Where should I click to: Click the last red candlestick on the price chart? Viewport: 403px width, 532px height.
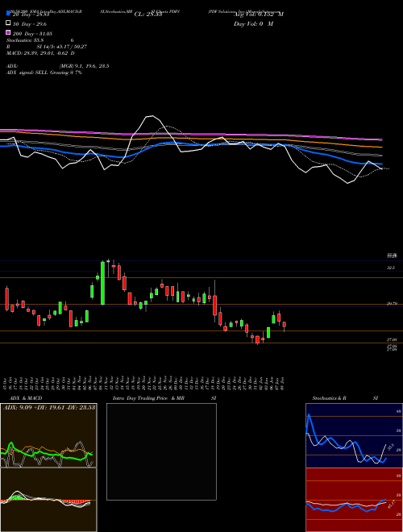(285, 325)
